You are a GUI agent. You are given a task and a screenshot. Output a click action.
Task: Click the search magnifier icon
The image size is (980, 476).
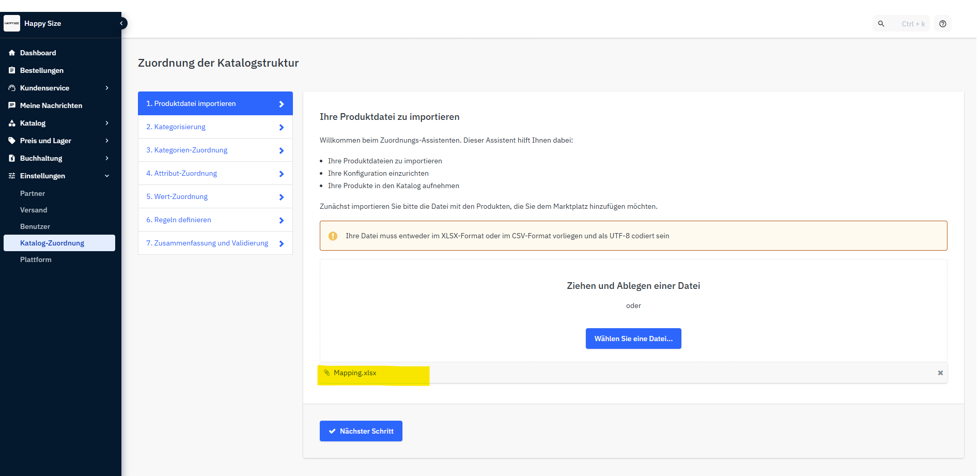click(x=881, y=24)
